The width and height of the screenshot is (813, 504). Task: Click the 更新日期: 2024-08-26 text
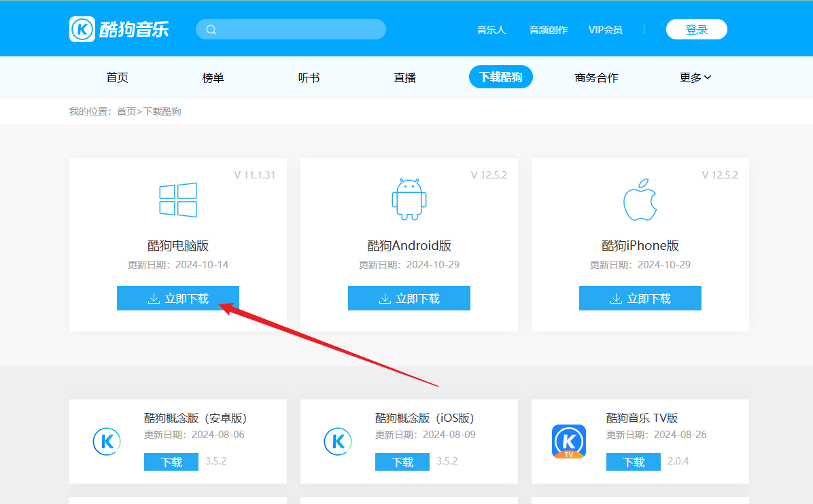point(657,435)
